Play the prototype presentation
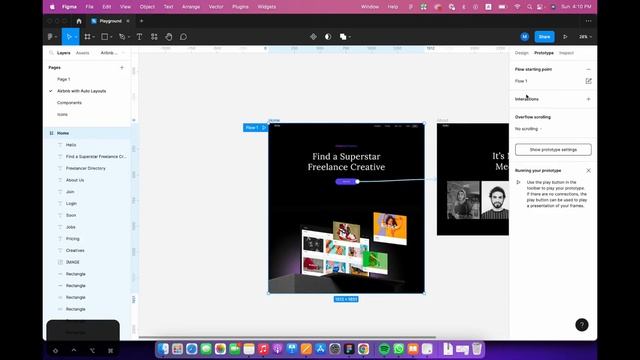The height and width of the screenshot is (360, 640). click(565, 37)
